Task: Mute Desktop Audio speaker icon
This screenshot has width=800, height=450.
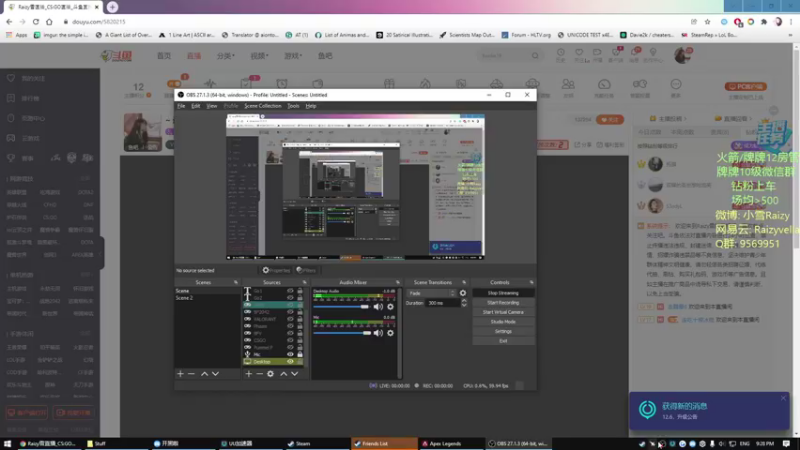Action: [x=378, y=307]
